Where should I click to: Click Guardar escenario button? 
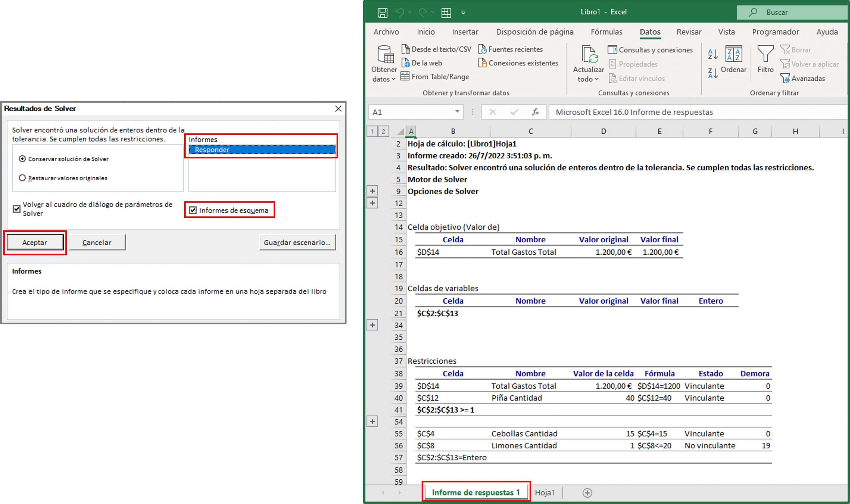click(297, 242)
